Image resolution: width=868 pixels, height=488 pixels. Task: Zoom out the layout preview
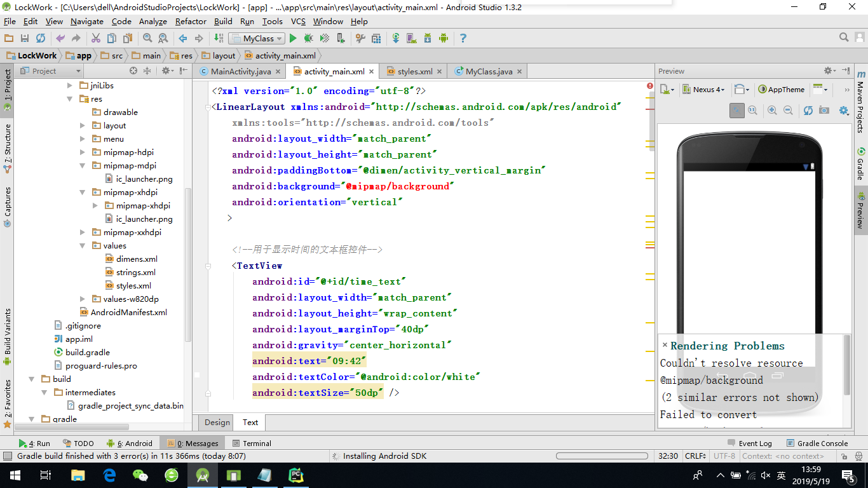click(788, 111)
